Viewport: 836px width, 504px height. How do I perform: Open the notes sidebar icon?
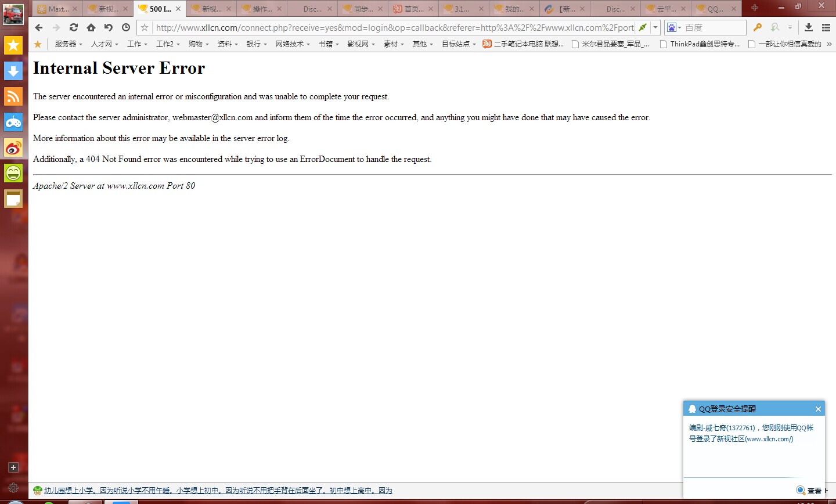(13, 199)
